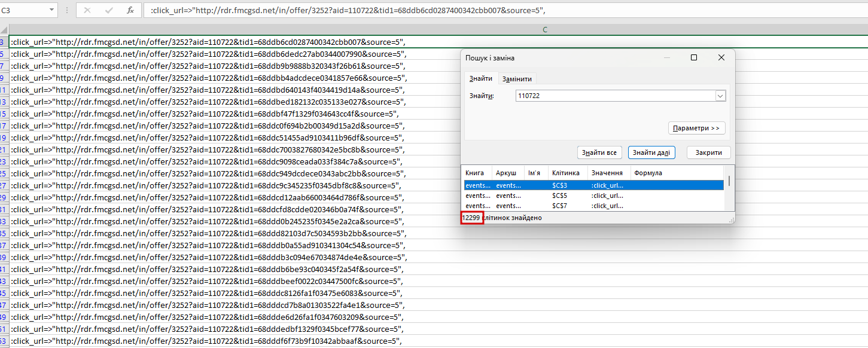Select cell with tid1=68ddb9b9888b320343f26b61
Viewport: 868px width, 348px height.
click(438, 66)
